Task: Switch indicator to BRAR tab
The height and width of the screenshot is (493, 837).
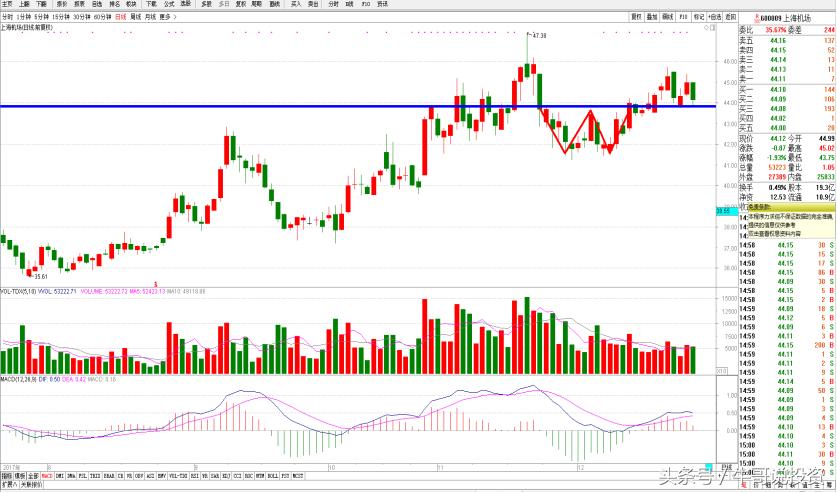Action: pos(109,476)
